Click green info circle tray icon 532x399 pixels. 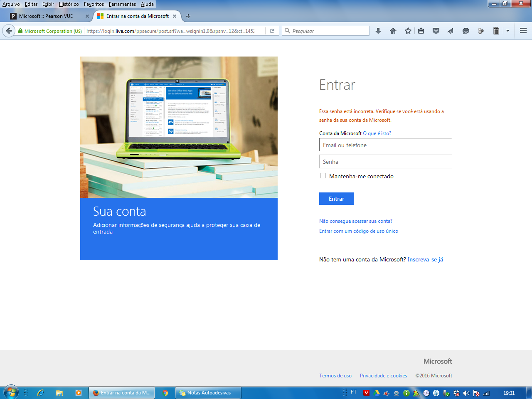click(406, 393)
